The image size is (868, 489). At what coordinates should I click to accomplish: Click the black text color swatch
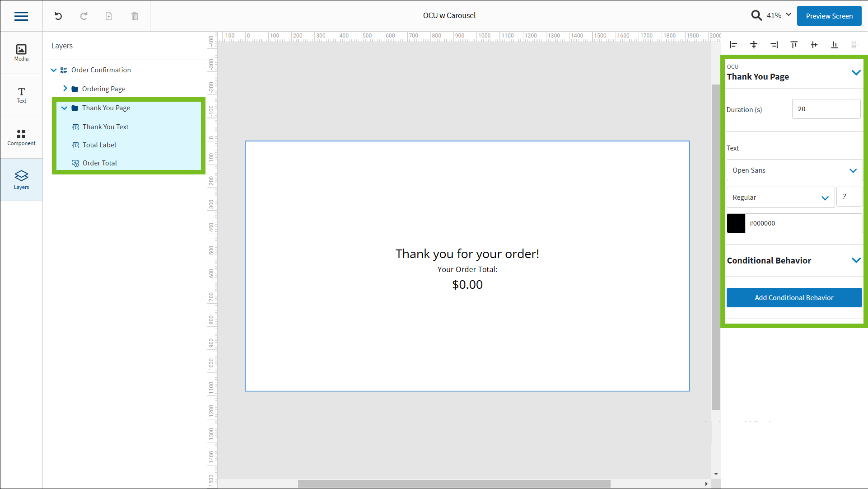[x=736, y=223]
